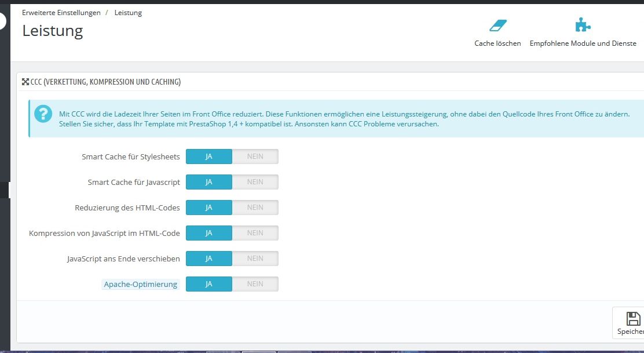This screenshot has width=644, height=353.
Task: Click the blue CCC info message text
Action: pyautogui.click(x=344, y=119)
